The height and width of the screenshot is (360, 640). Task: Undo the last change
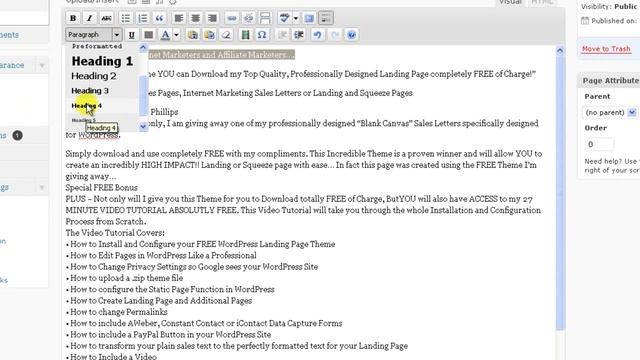click(318, 35)
